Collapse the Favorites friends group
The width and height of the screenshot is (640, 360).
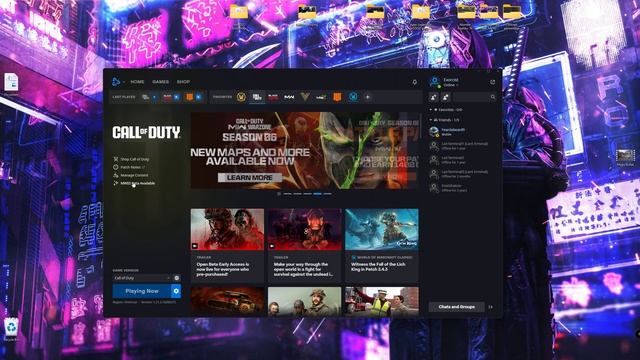point(431,110)
